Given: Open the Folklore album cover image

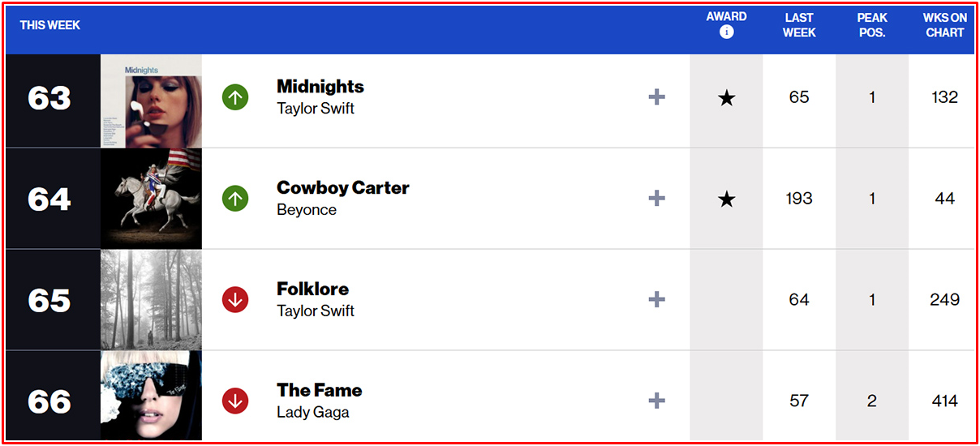Looking at the screenshot, I should [151, 300].
